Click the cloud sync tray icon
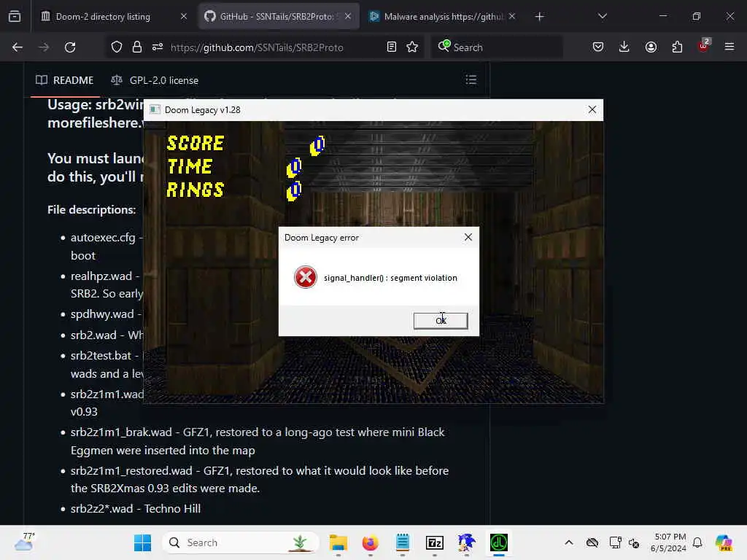Viewport: 747px width, 560px height. [592, 542]
